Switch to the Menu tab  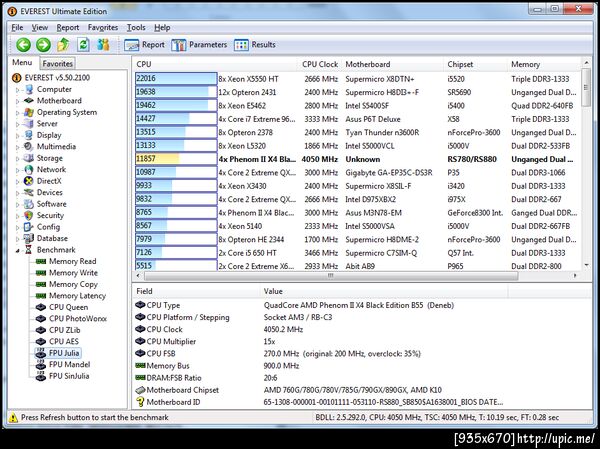(22, 62)
